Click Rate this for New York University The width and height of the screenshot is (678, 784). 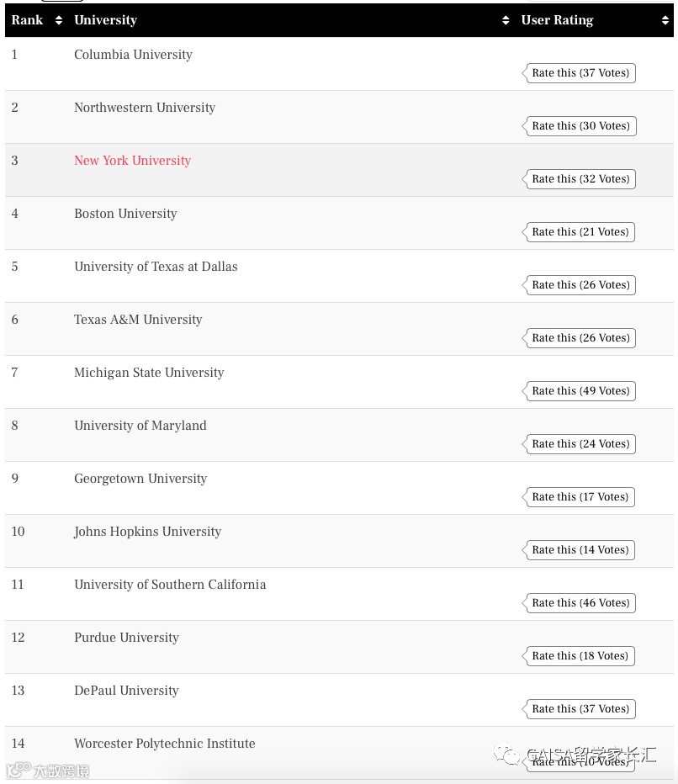tap(580, 179)
